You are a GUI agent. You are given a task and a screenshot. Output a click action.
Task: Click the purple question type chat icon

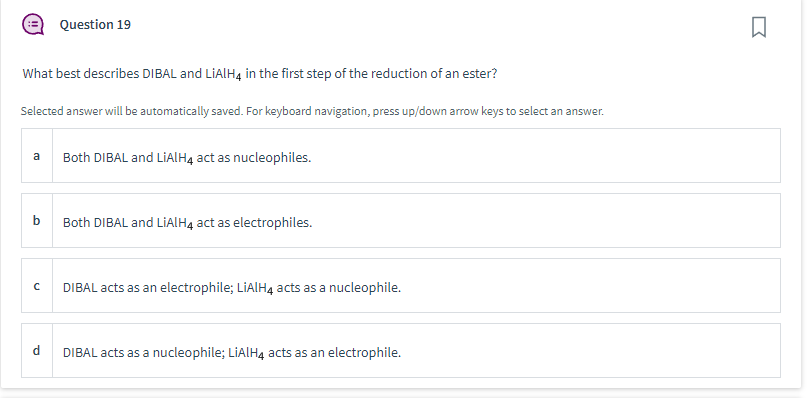tap(33, 24)
